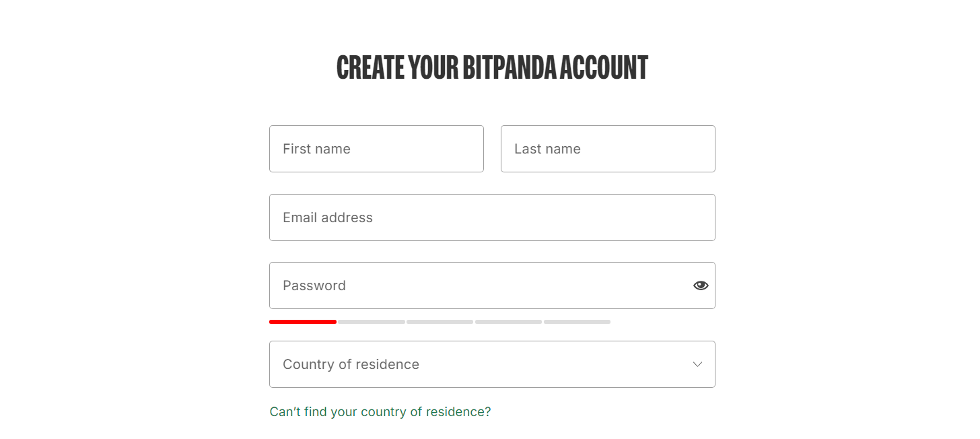Expand the list of available countries

point(492,364)
